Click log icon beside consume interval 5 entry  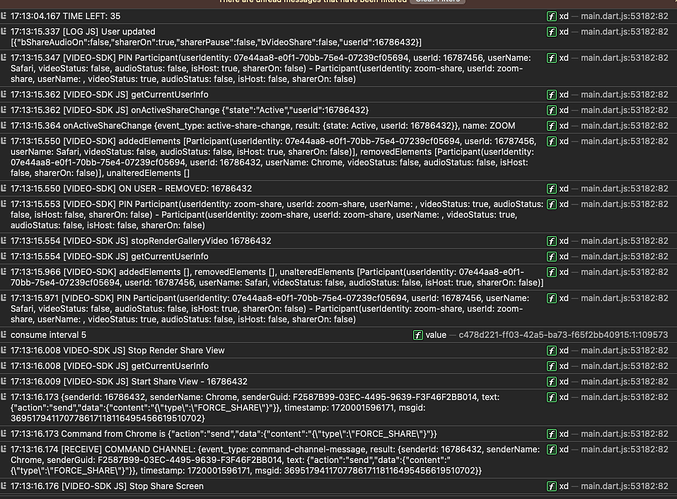tap(3, 335)
